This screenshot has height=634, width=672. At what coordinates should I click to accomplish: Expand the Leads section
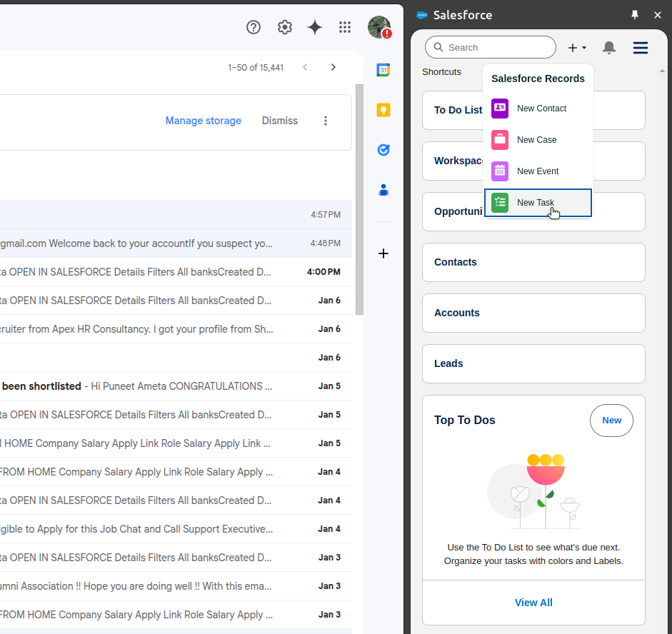point(533,363)
